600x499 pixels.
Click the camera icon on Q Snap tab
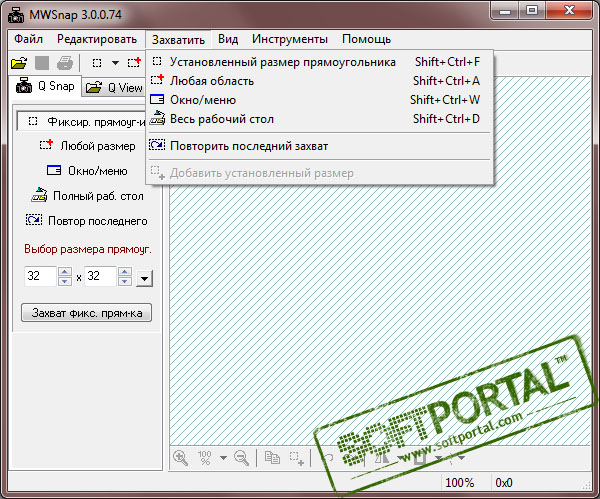click(x=23, y=86)
